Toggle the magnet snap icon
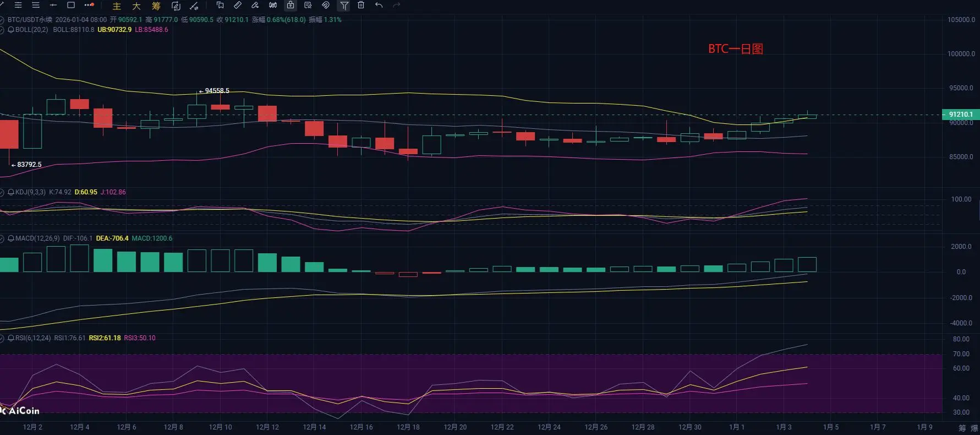980x435 pixels. pos(326,5)
